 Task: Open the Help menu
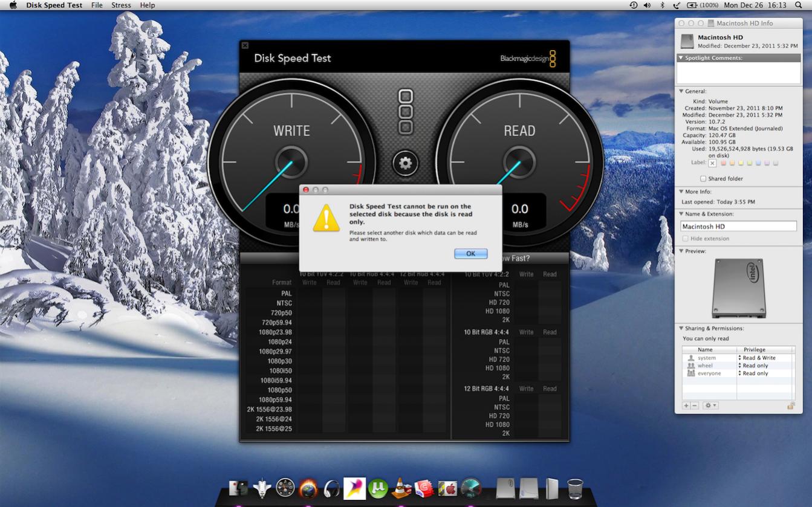[x=148, y=5]
